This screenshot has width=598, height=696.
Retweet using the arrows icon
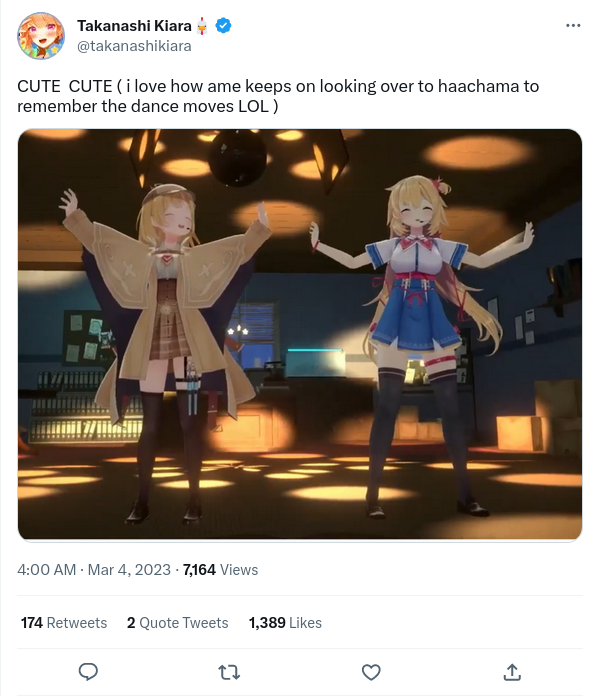point(230,672)
